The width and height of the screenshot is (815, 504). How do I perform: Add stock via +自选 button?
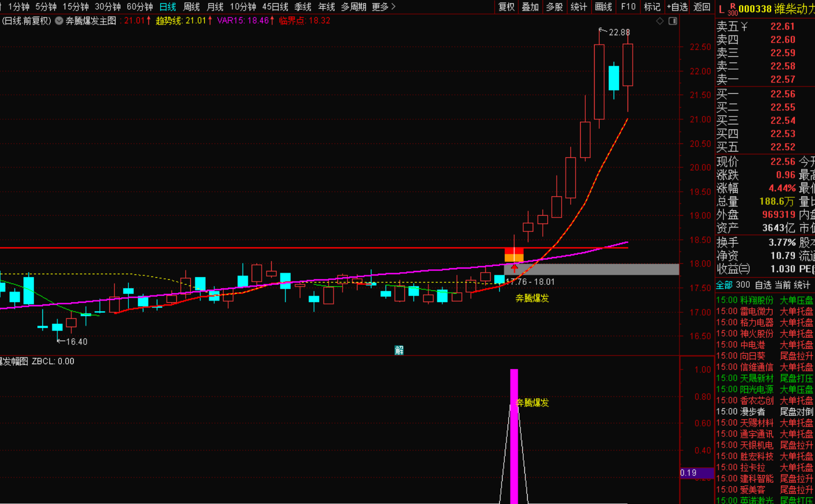(x=677, y=7)
